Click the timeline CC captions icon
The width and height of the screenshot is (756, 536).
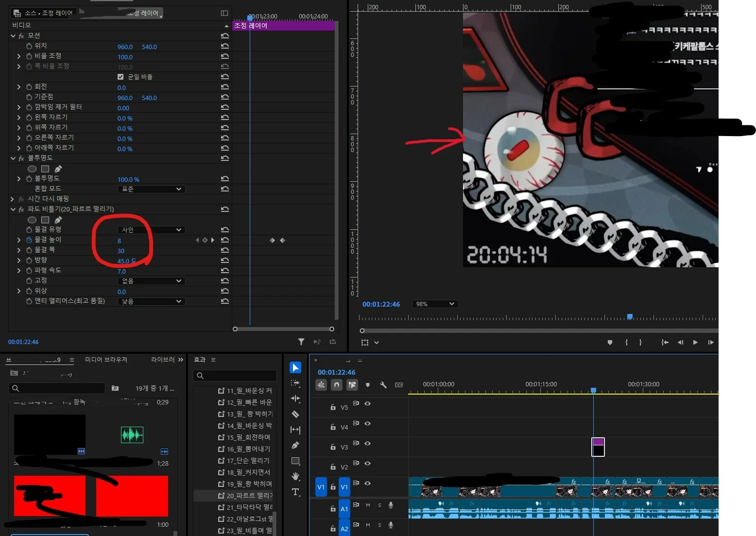(x=399, y=385)
